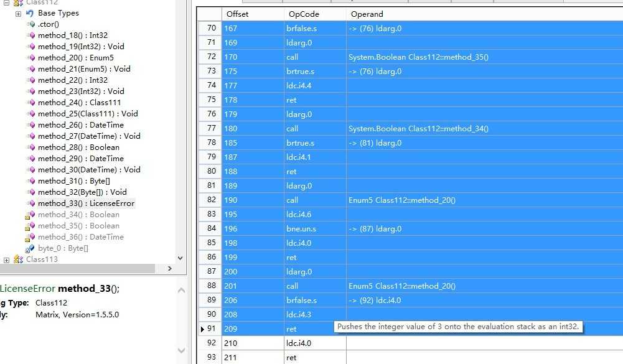Click the byte_0 field icon
The width and height of the screenshot is (623, 364).
[30, 248]
